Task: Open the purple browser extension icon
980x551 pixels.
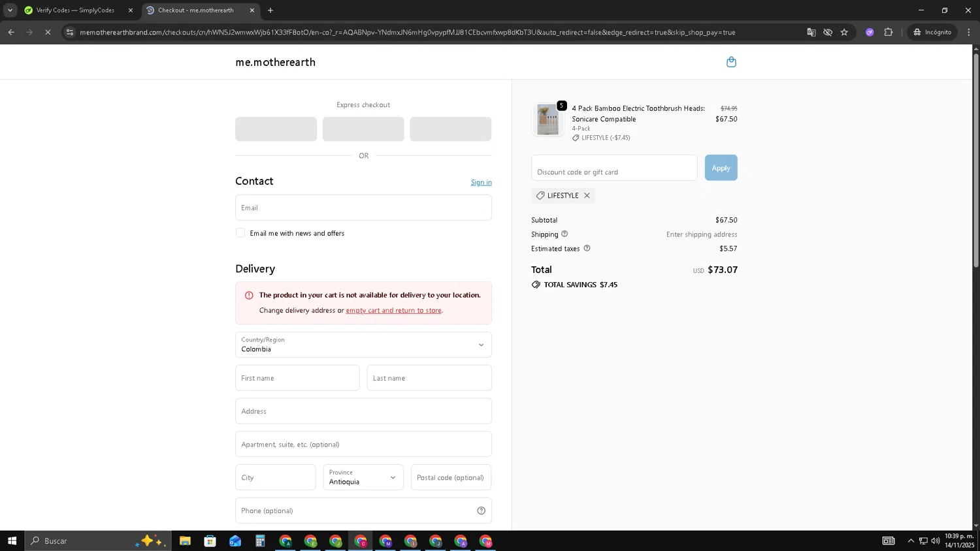Action: pyautogui.click(x=870, y=32)
